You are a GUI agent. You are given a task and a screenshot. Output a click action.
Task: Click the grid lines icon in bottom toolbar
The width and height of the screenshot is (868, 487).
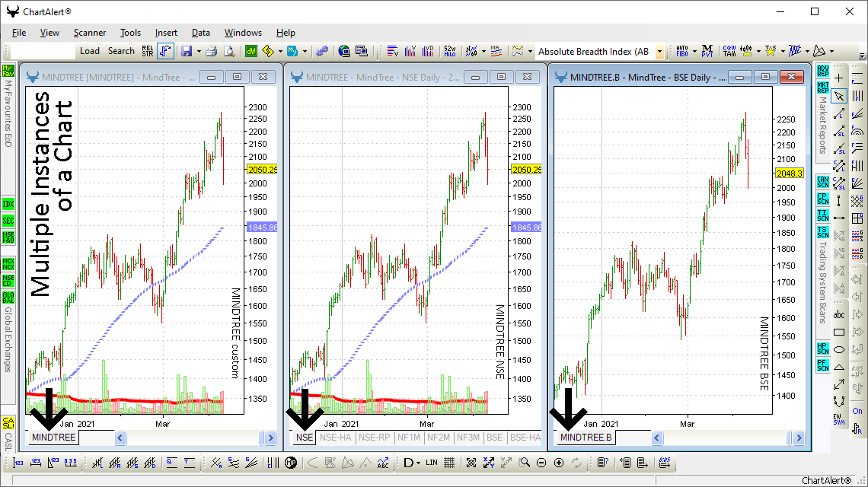[449, 463]
